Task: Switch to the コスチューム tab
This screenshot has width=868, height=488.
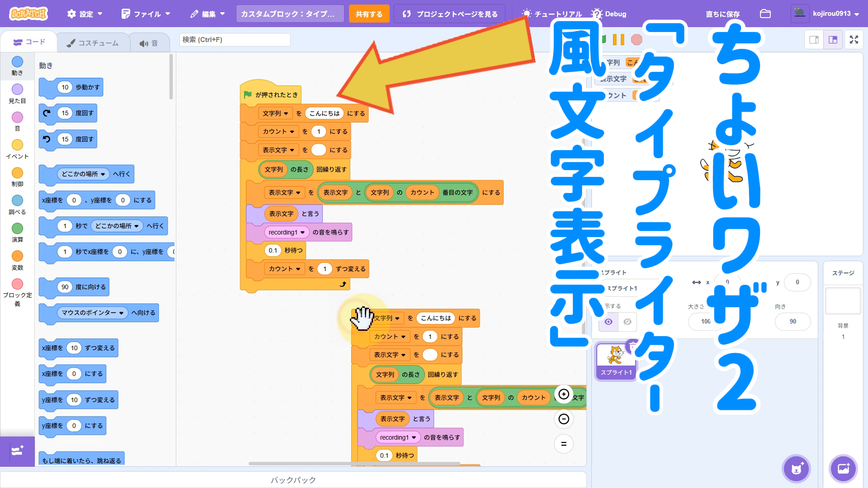Action: pyautogui.click(x=93, y=43)
